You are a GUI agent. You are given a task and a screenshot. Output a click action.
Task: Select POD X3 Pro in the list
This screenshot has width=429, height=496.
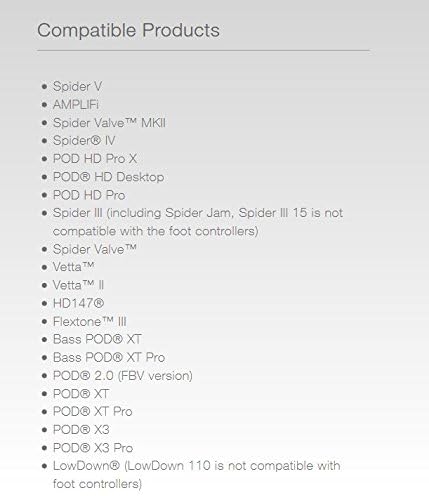pos(93,448)
